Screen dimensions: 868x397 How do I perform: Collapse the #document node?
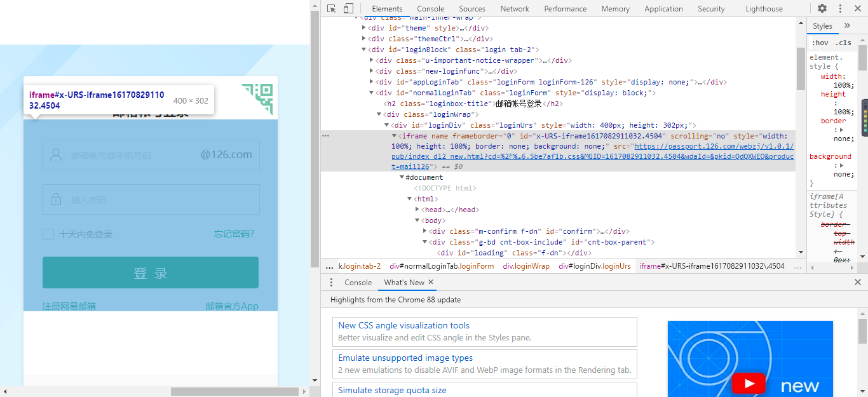point(402,177)
